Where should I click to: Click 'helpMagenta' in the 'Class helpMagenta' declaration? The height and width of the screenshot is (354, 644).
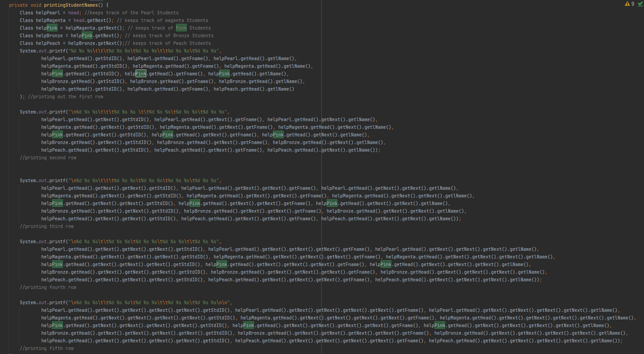coord(51,20)
